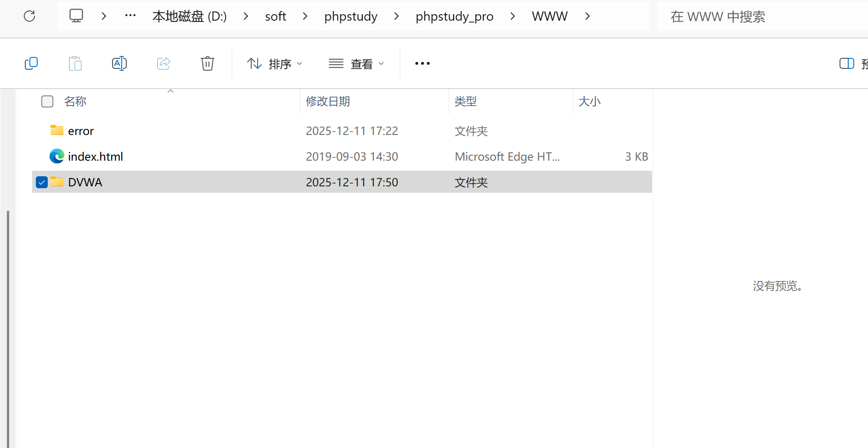Click 文件夹 type cell in DVWA row
The height and width of the screenshot is (448, 868).
coord(471,183)
